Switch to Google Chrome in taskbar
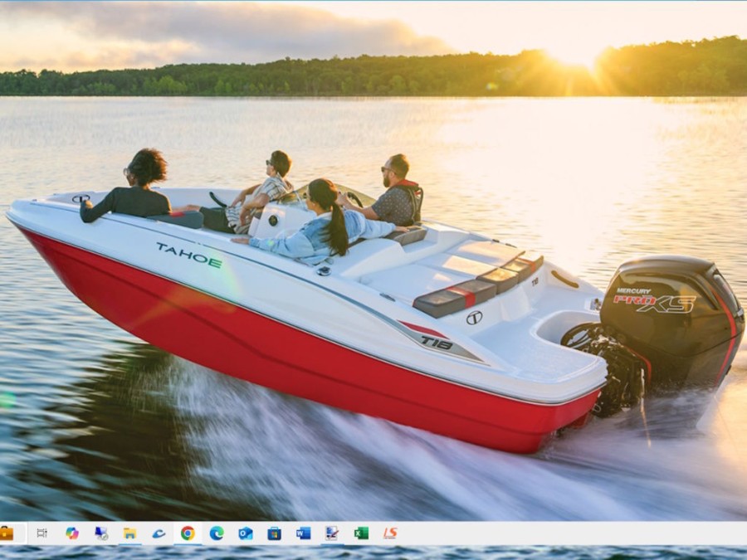 coord(188,533)
